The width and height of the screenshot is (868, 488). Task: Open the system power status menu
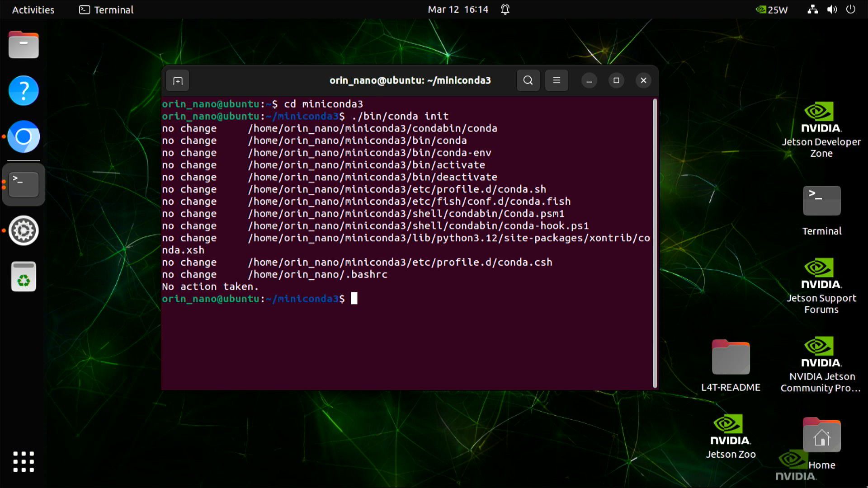click(851, 9)
